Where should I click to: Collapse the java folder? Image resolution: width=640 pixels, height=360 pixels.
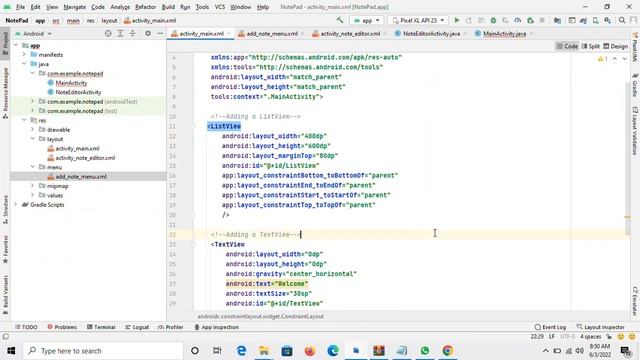point(24,64)
